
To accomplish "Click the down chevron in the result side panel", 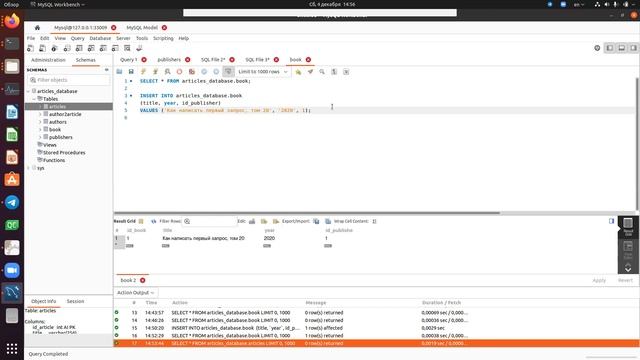I will [x=628, y=269].
